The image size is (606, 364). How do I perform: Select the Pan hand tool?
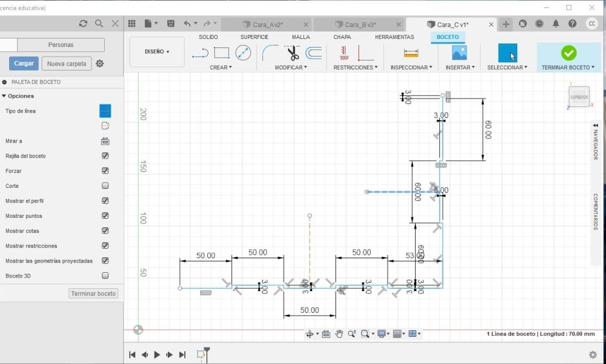click(x=339, y=334)
